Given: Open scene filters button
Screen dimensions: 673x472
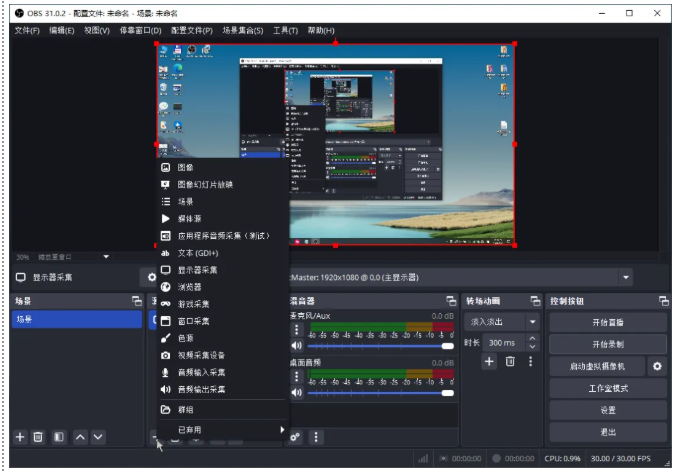Looking at the screenshot, I should pyautogui.click(x=59, y=437).
